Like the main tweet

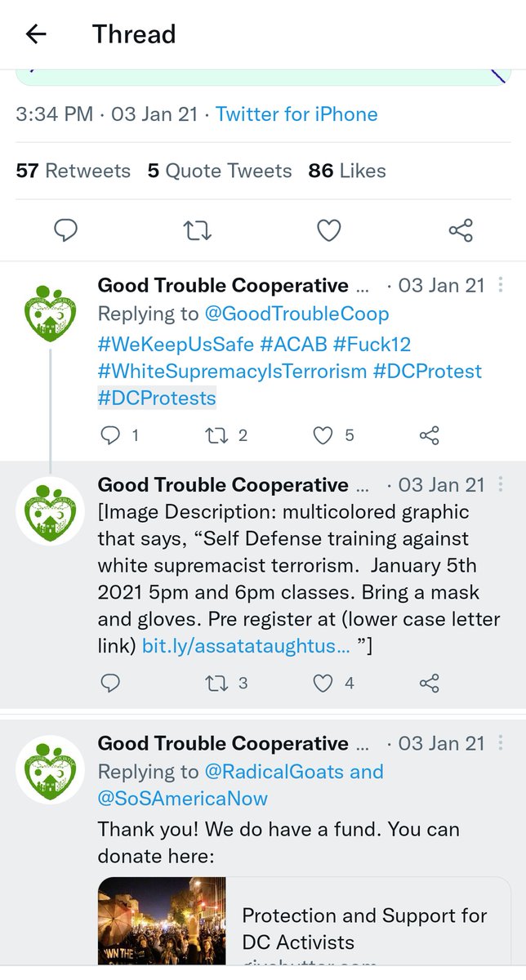point(328,231)
